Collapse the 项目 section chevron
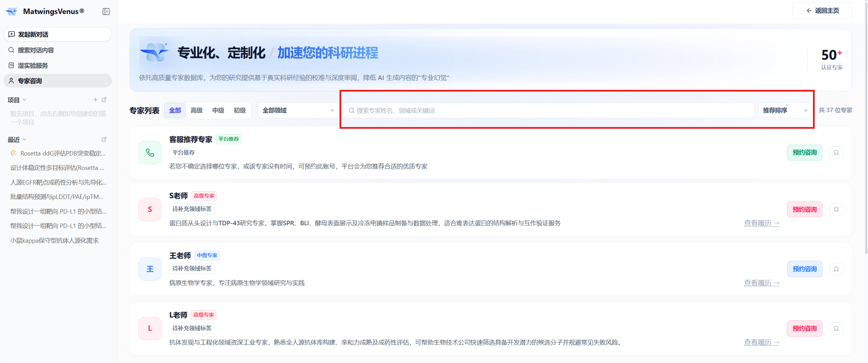The image size is (868, 363). 25,100
